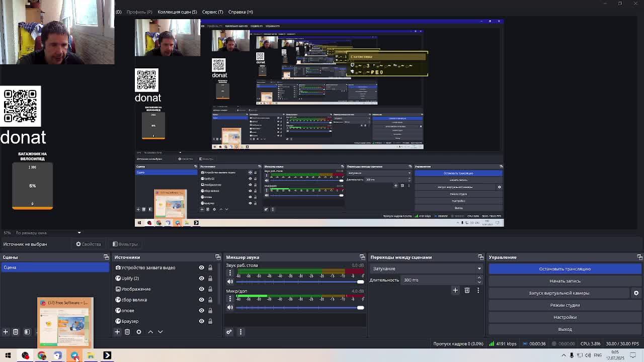644x362 pixels.
Task: Hide the Uplify (2) source
Action: tap(201, 279)
